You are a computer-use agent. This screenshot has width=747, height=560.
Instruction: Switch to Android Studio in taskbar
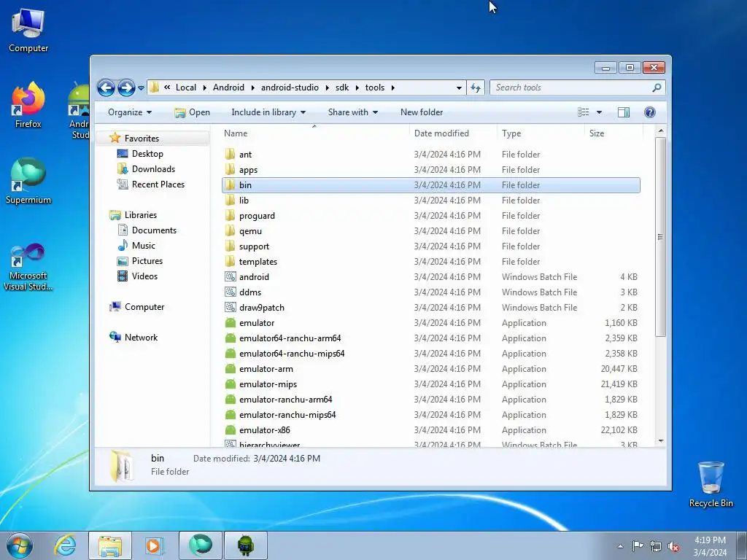coord(246,545)
